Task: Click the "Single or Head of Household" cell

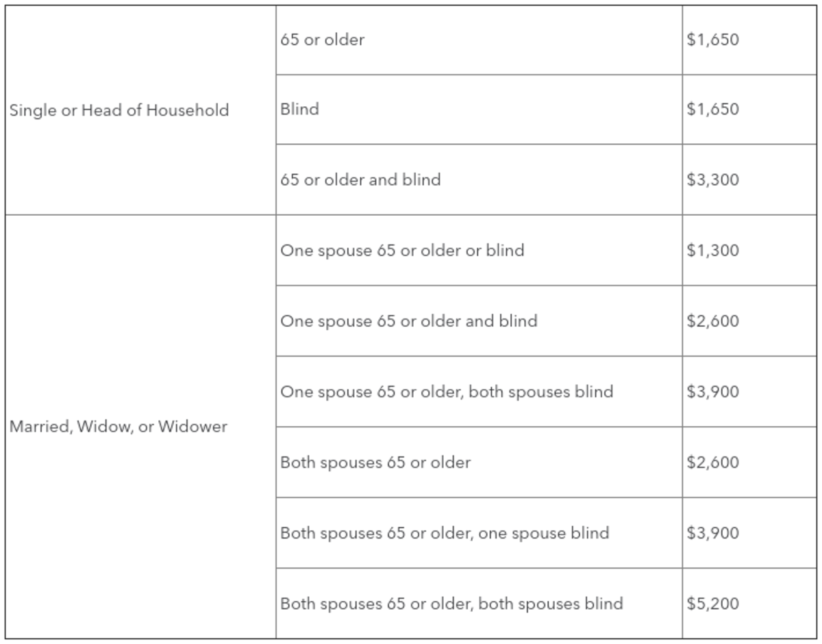Action: (x=119, y=110)
